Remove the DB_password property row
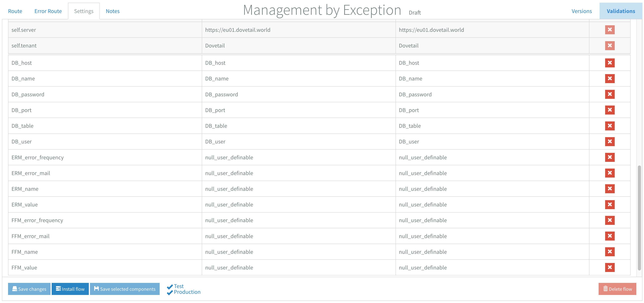This screenshot has height=303, width=644. click(x=610, y=94)
